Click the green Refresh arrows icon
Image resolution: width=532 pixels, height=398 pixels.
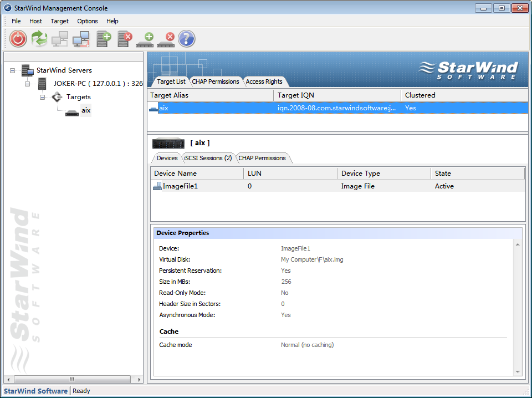[39, 39]
